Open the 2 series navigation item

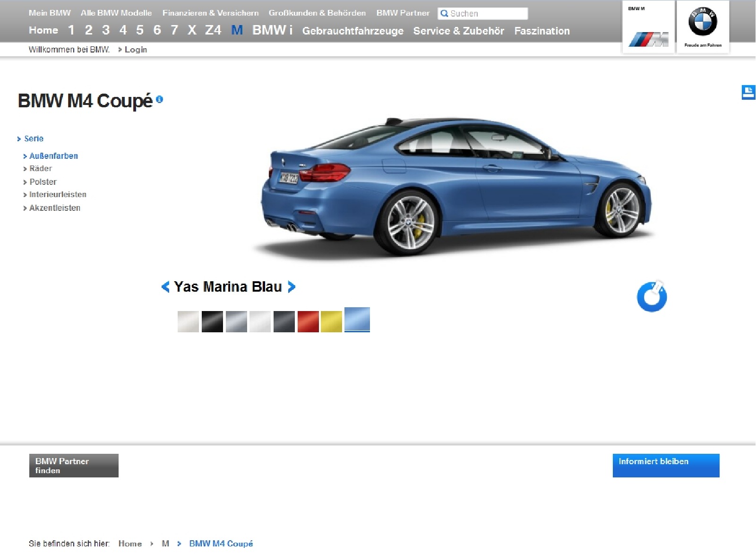(88, 30)
